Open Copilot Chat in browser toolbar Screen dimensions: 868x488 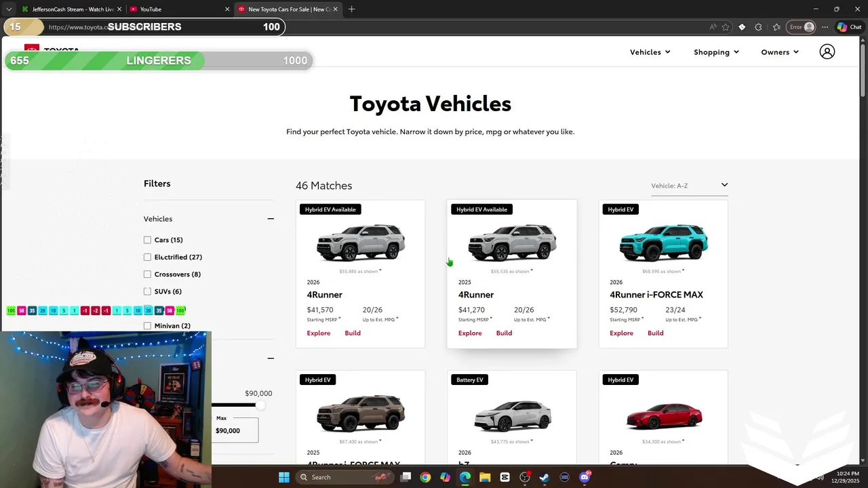click(849, 27)
